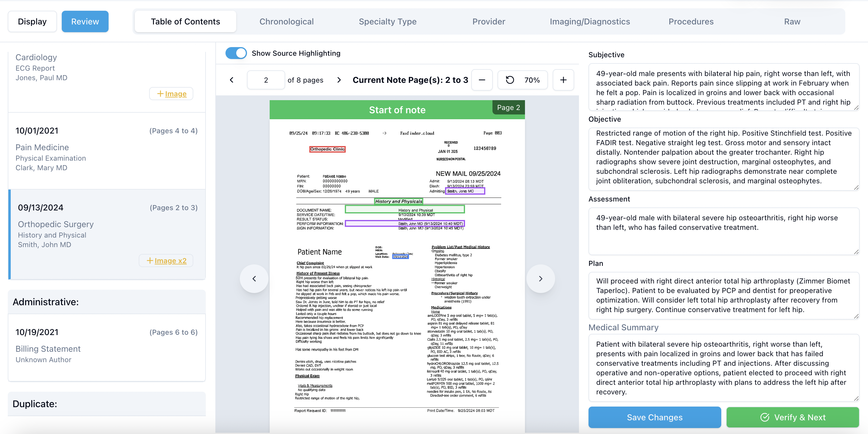Open the Provider tab
Image resolution: width=868 pixels, height=434 pixels.
(x=489, y=21)
